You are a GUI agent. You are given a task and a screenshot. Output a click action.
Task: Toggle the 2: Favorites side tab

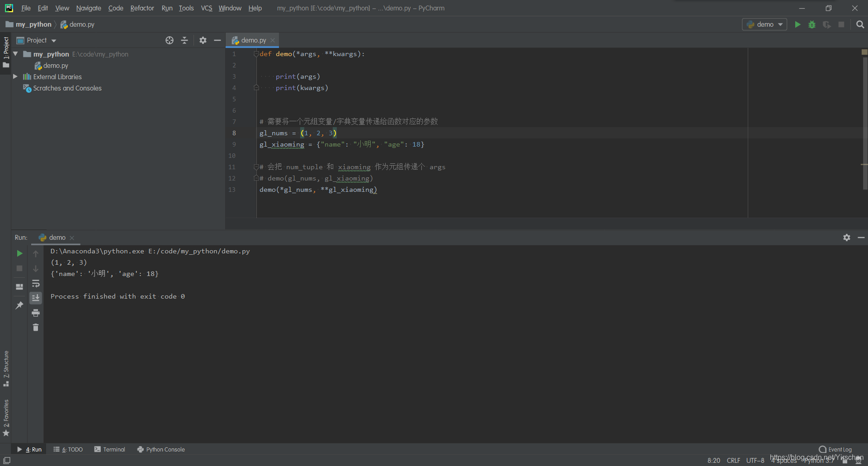click(6, 418)
